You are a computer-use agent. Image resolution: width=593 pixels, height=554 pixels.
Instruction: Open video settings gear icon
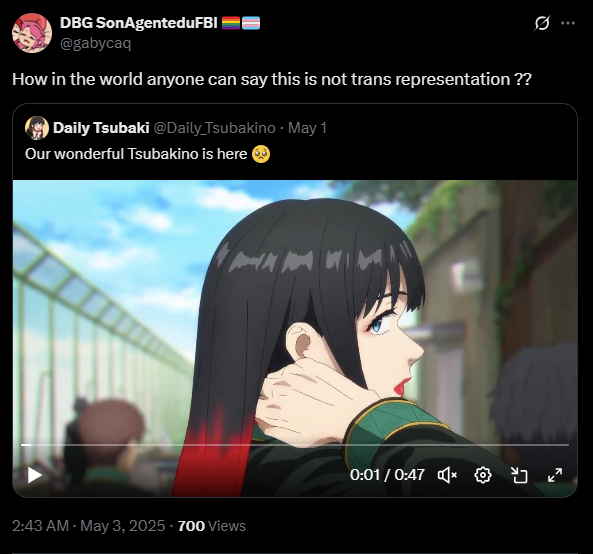click(483, 475)
